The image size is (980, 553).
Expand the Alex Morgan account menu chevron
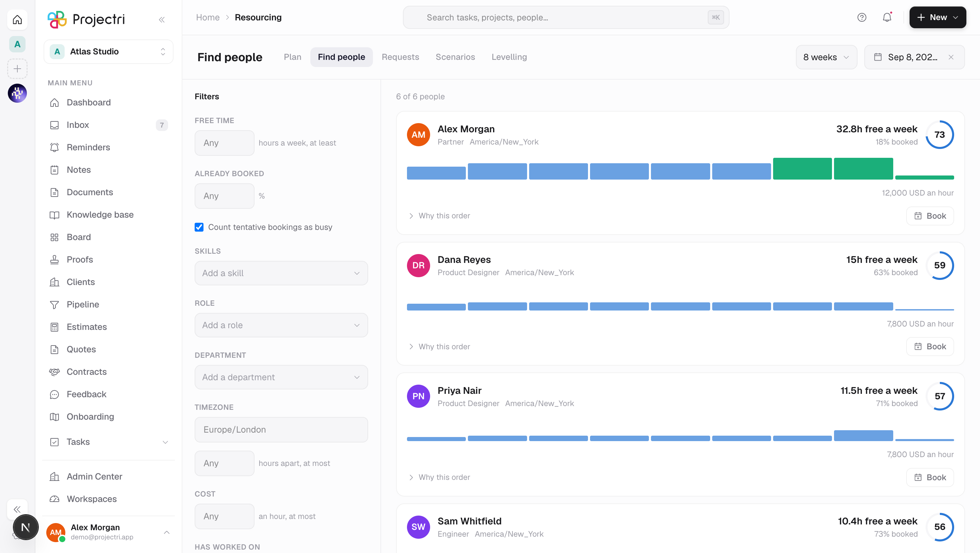click(x=167, y=533)
